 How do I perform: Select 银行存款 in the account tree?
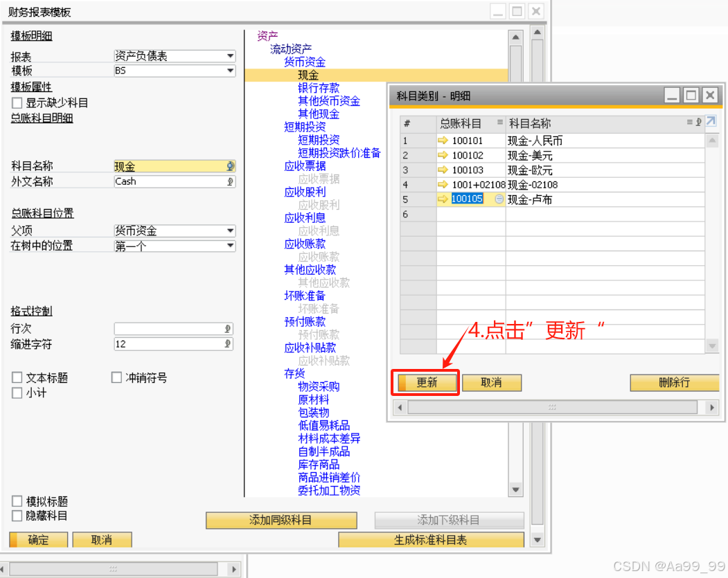coord(319,88)
